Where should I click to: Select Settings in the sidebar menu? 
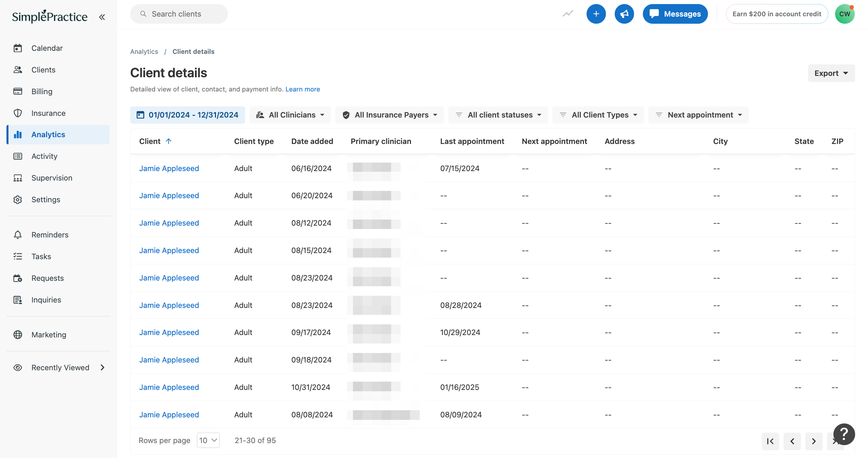(x=46, y=199)
